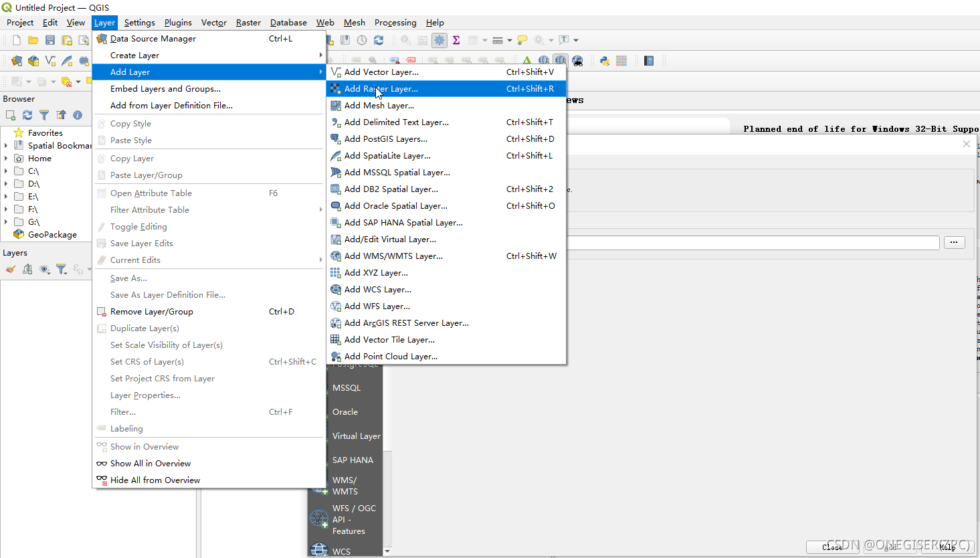980x558 pixels.
Task: Select Add Vector Layer menu item
Action: 446,72
